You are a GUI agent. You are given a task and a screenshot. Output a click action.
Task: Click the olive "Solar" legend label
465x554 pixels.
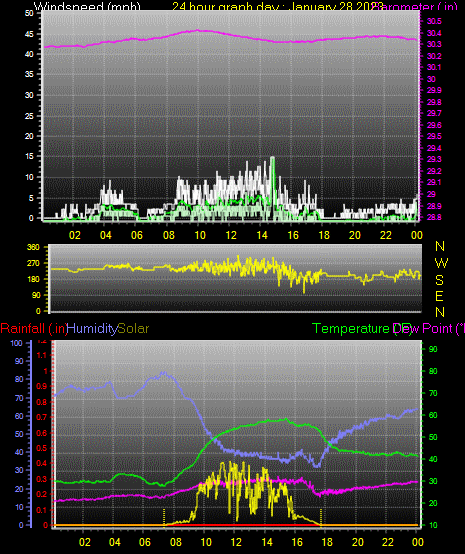[133, 329]
